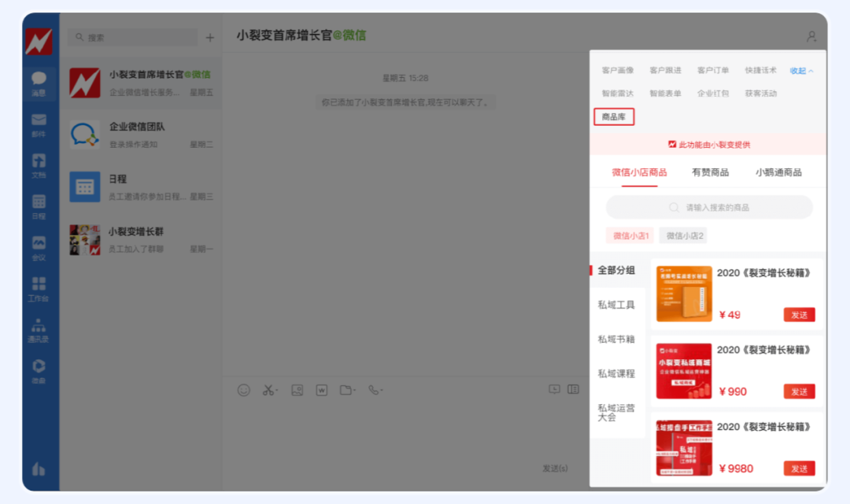Select the screenshot scissors tool
The image size is (850, 504).
click(x=267, y=389)
